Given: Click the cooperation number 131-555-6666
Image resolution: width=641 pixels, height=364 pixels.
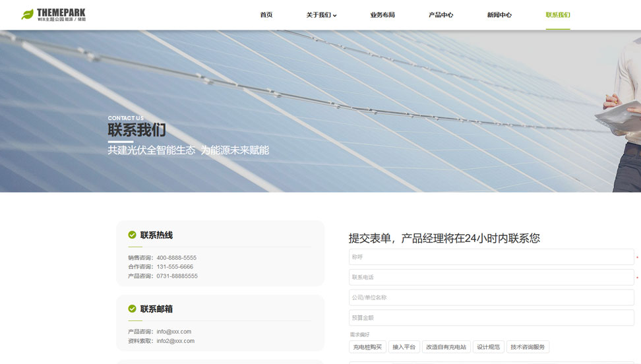Looking at the screenshot, I should pyautogui.click(x=175, y=266).
